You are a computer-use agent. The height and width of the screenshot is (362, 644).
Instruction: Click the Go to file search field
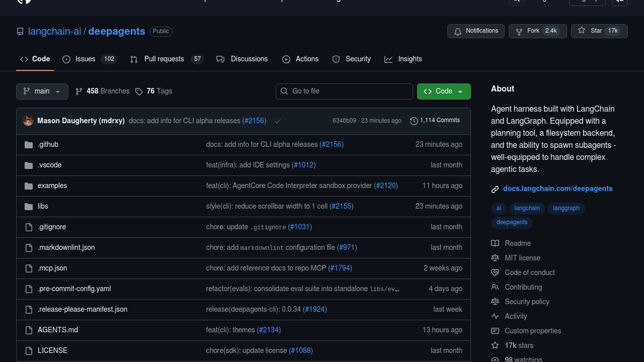(344, 91)
